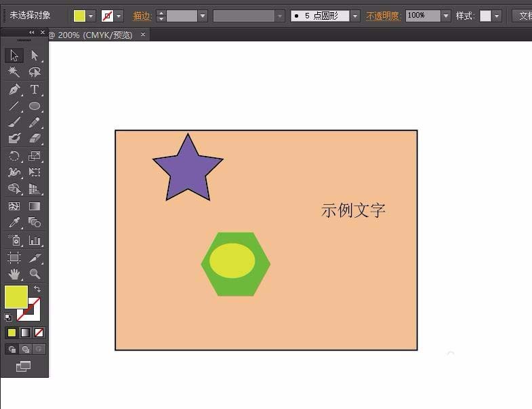Image resolution: width=532 pixels, height=409 pixels.
Task: Select the Direct Selection tool
Action: coord(35,56)
